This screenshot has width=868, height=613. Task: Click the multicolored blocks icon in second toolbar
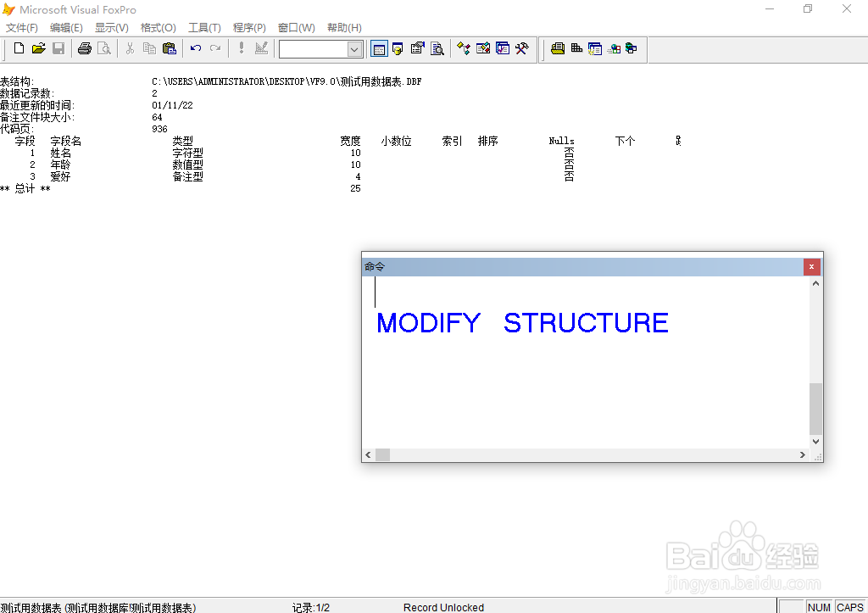pos(614,48)
